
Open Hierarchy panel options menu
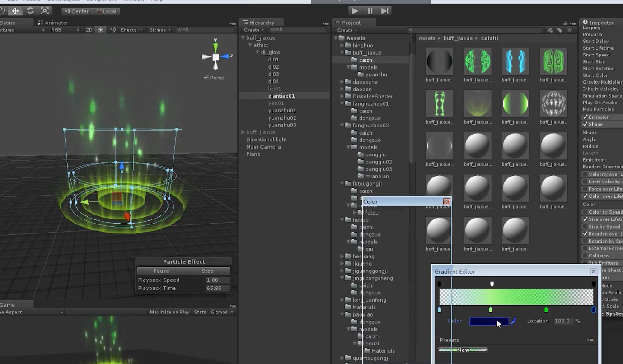(x=325, y=23)
